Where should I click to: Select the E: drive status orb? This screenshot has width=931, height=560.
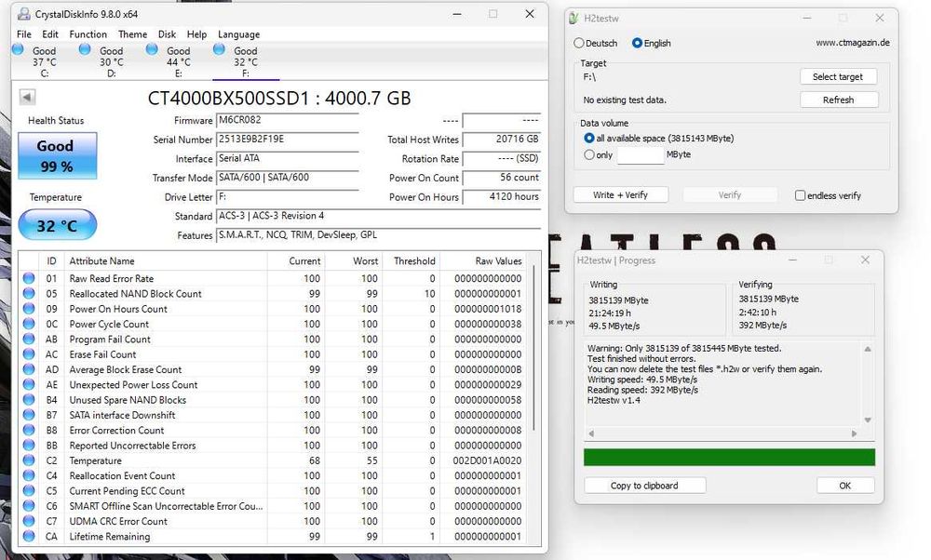(152, 49)
